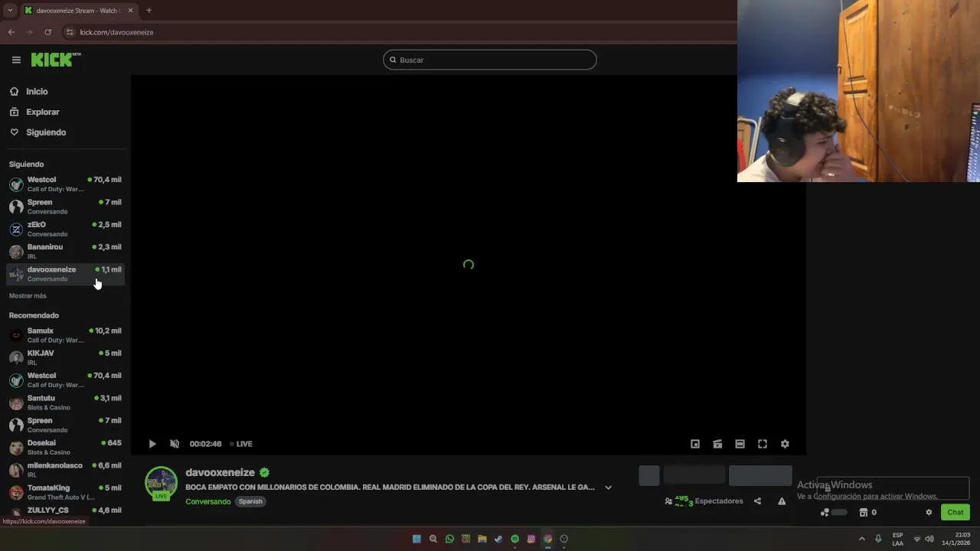Open the clip creation icon
The width and height of the screenshot is (980, 551).
[717, 444]
